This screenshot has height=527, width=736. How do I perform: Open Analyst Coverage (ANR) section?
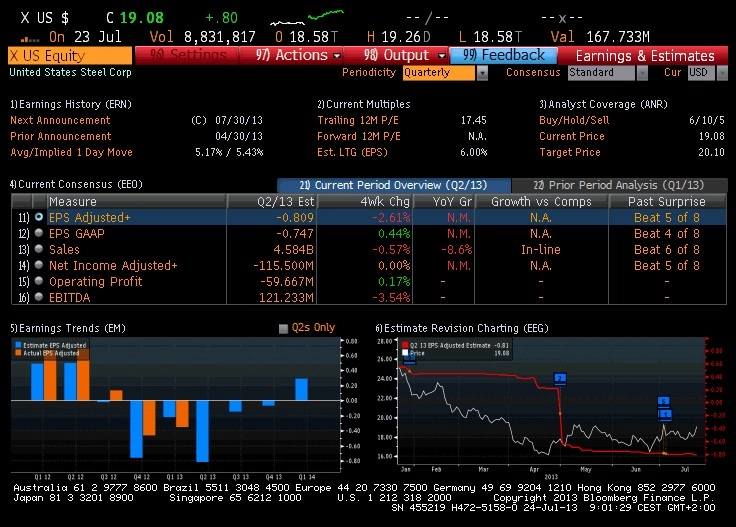click(x=603, y=104)
